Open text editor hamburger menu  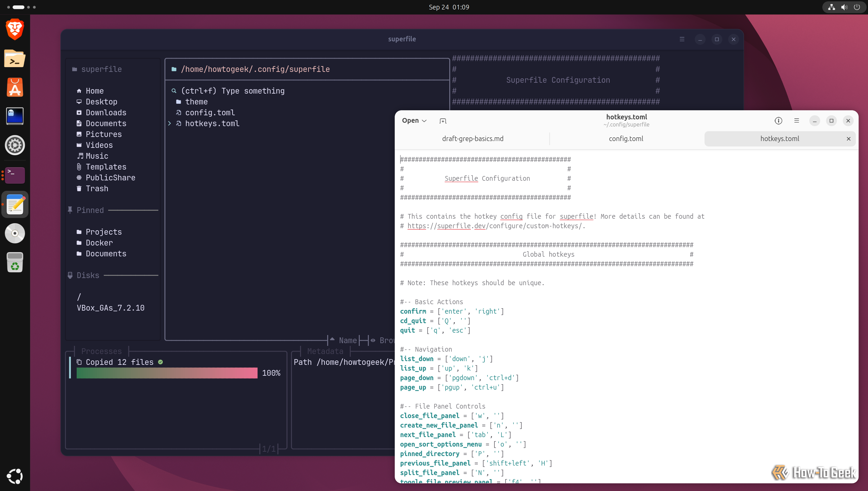pyautogui.click(x=797, y=121)
